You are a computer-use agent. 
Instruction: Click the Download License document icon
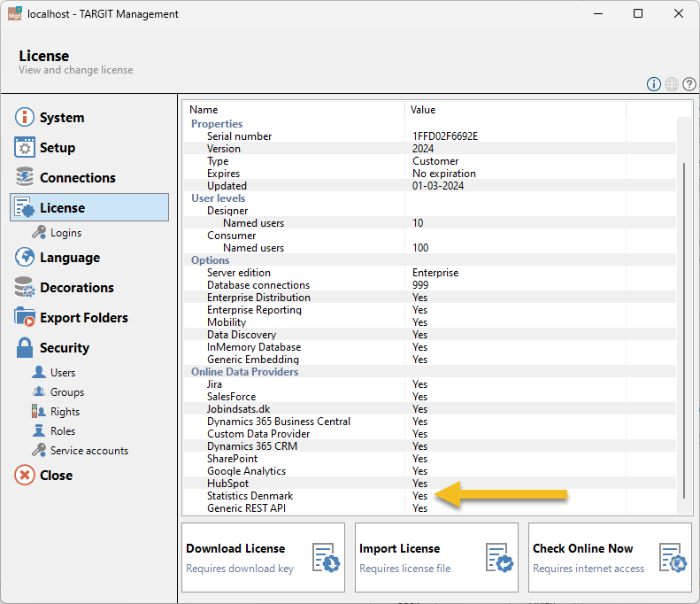point(326,558)
